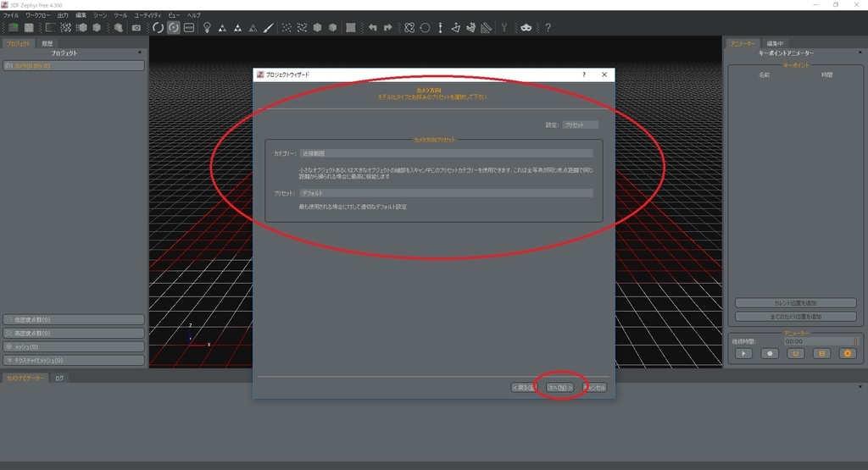Click the redo right-arrow icon

click(387, 28)
